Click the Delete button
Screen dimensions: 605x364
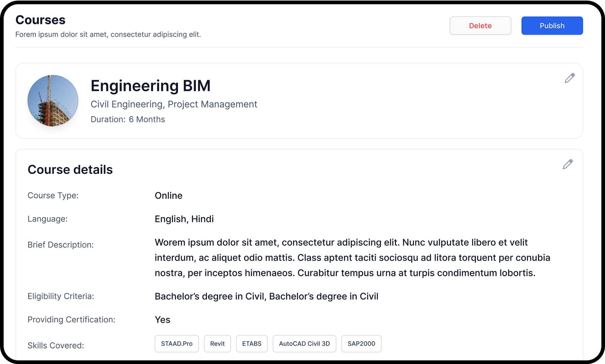click(x=480, y=26)
